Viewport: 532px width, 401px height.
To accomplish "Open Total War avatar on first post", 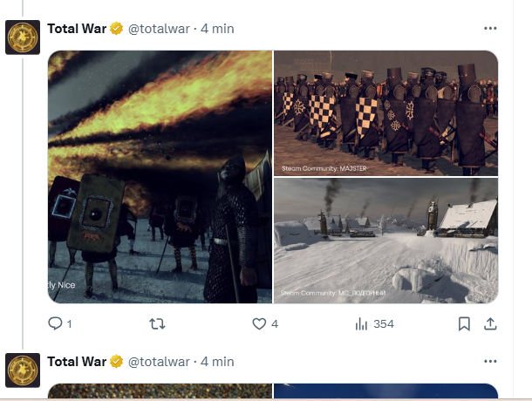I will click(x=23, y=37).
